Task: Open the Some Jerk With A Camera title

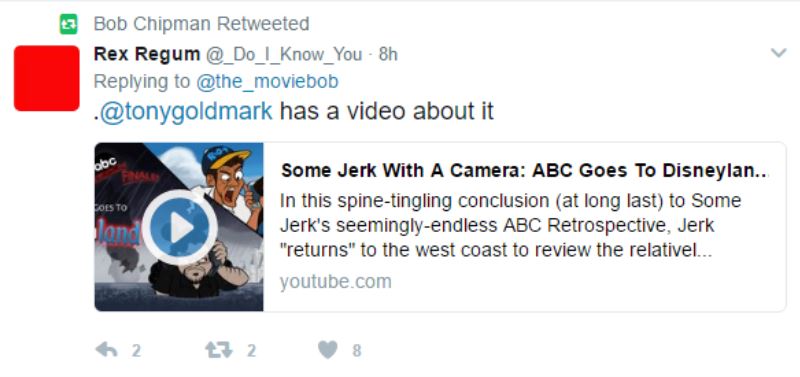Action: (524, 171)
